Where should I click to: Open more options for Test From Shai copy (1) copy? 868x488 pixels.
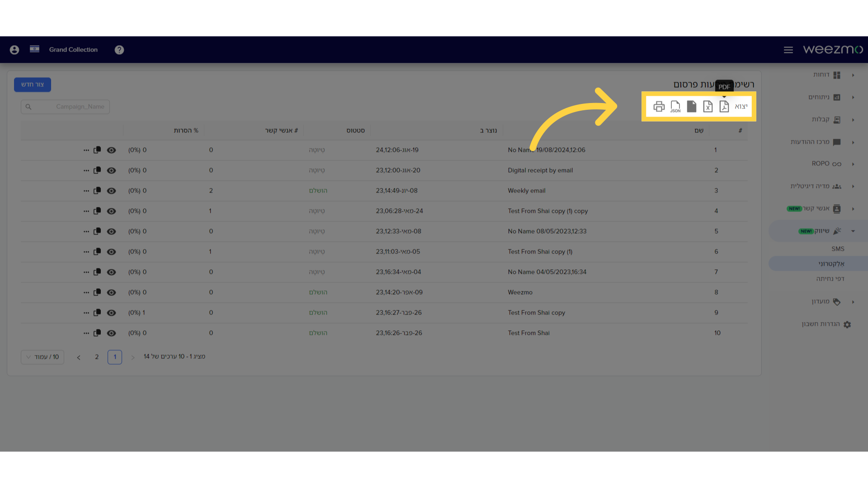(x=86, y=211)
